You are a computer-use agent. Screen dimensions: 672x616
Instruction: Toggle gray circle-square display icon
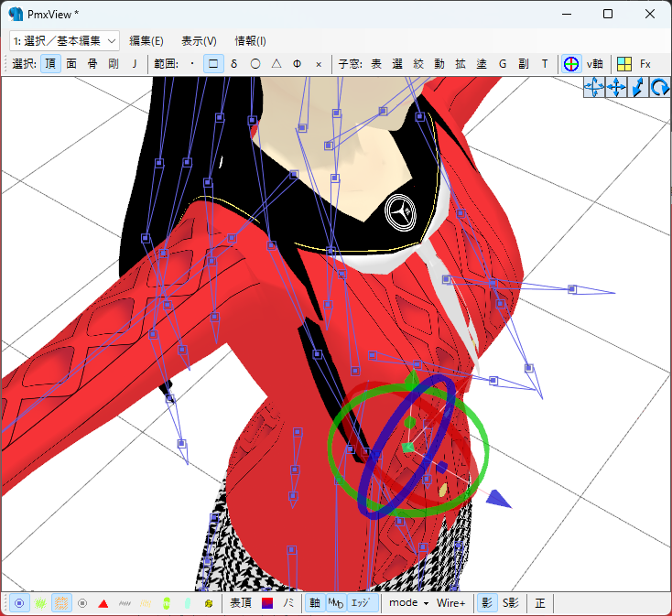[82, 603]
